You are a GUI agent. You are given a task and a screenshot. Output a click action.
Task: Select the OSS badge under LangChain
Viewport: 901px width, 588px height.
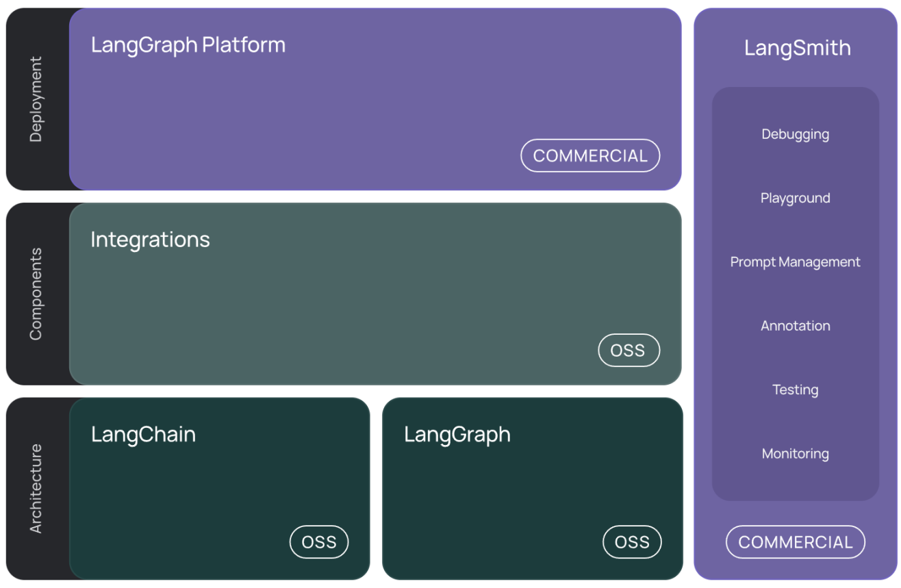coord(319,542)
